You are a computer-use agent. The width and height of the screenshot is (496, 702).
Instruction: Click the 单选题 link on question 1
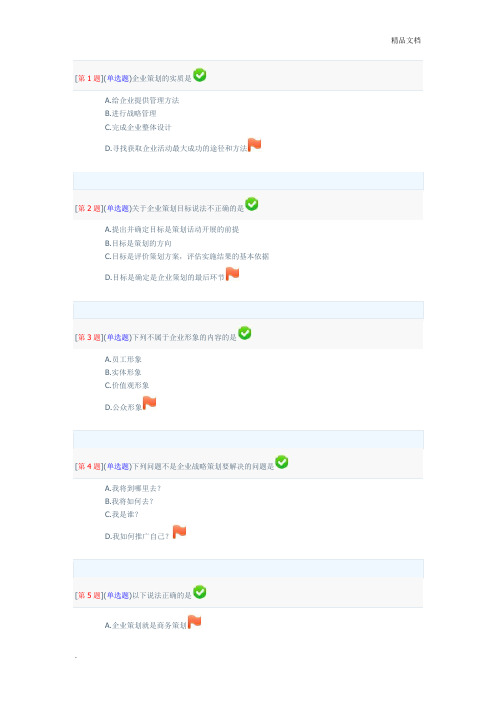118,78
